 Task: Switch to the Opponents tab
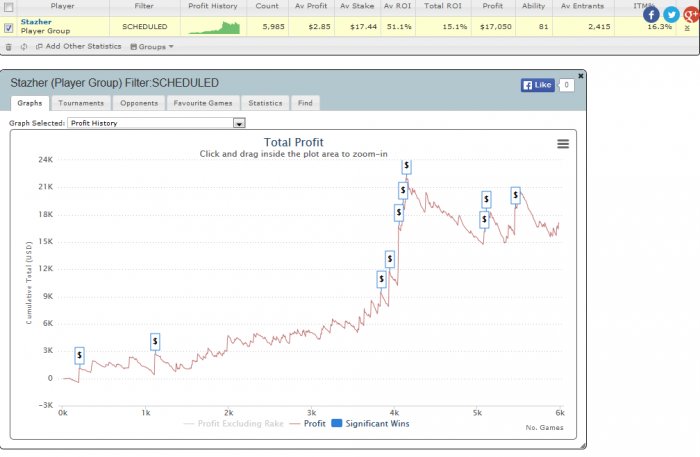[x=139, y=103]
